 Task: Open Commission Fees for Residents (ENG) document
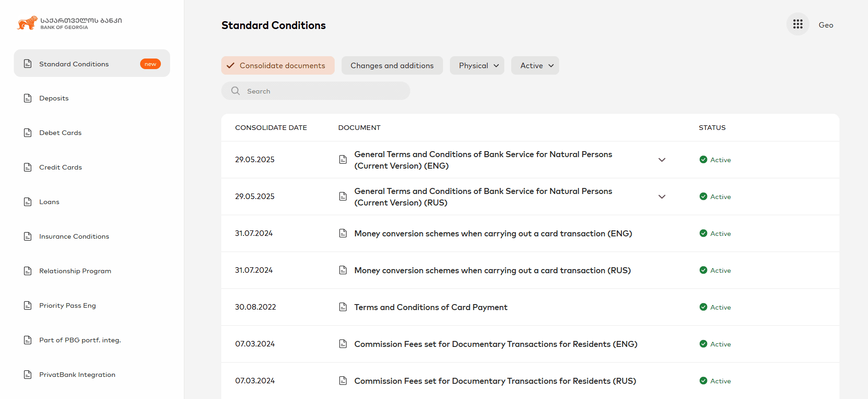(496, 344)
